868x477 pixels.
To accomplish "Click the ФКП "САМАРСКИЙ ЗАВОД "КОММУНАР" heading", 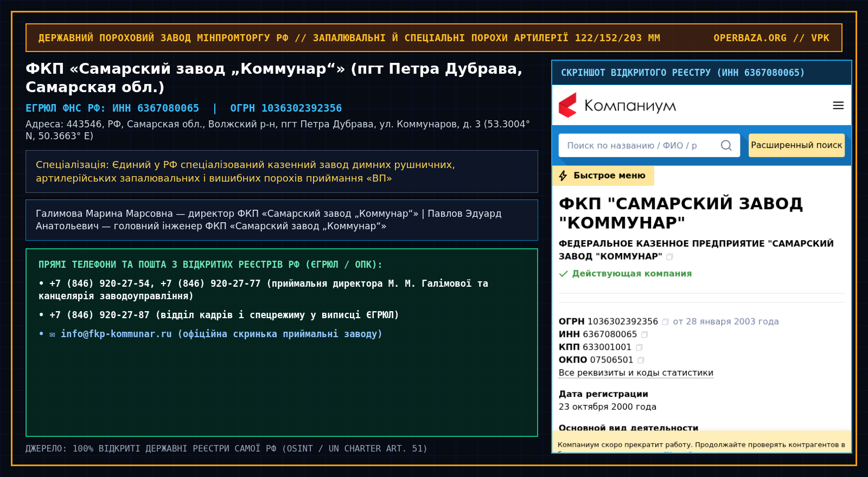I will (x=681, y=213).
